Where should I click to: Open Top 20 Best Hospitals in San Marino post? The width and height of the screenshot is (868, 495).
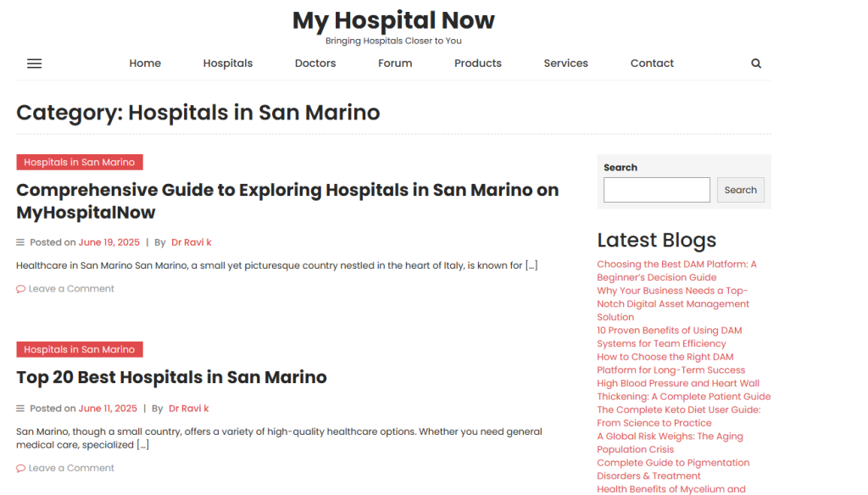(x=171, y=377)
